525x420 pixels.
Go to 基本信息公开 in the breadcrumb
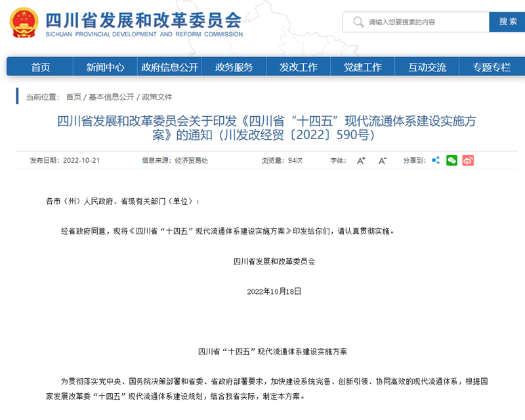click(111, 96)
